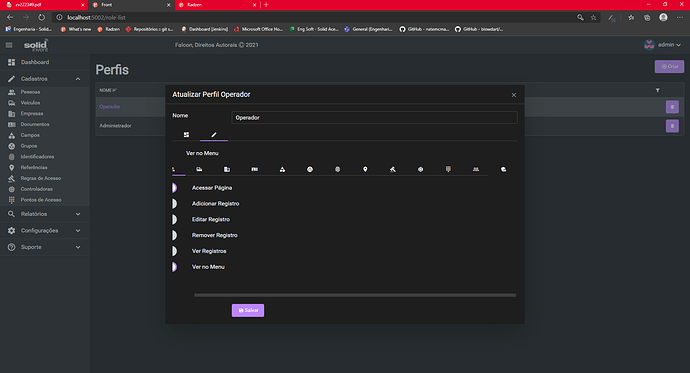Select the pyramid Campos icon tab
Screen dimensions: 690x373
click(282, 169)
